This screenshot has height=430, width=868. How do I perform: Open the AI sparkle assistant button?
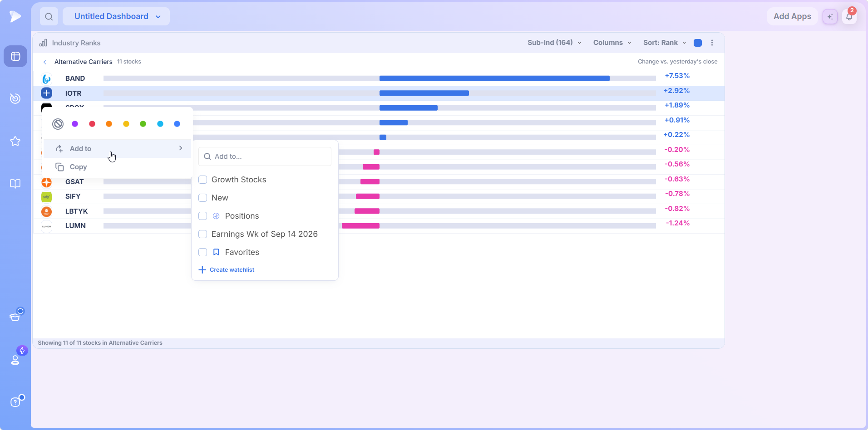tap(830, 16)
